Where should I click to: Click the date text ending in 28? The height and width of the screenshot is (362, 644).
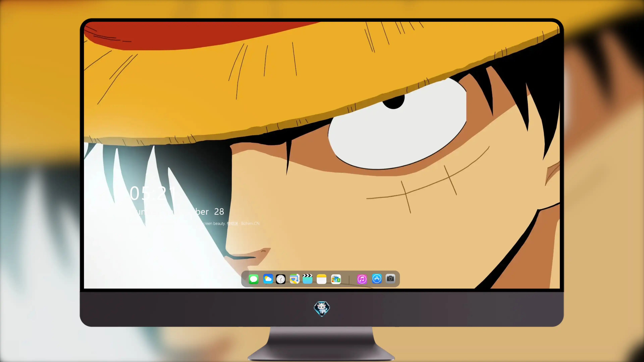(x=177, y=212)
